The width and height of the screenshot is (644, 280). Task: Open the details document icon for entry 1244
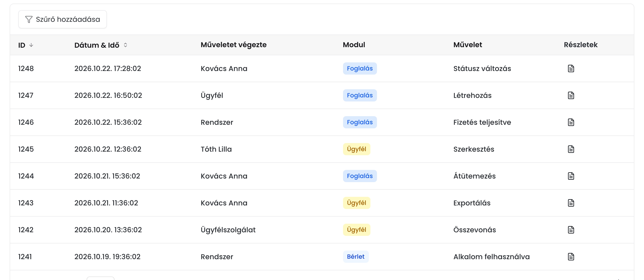[571, 176]
